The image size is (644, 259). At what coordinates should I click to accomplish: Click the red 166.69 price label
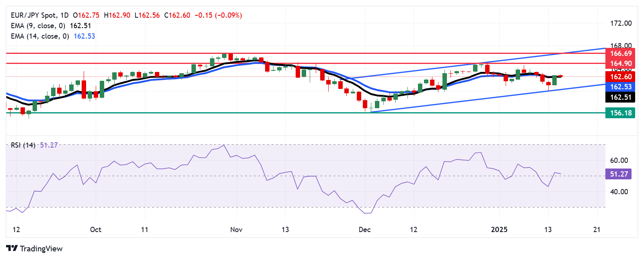(x=620, y=53)
